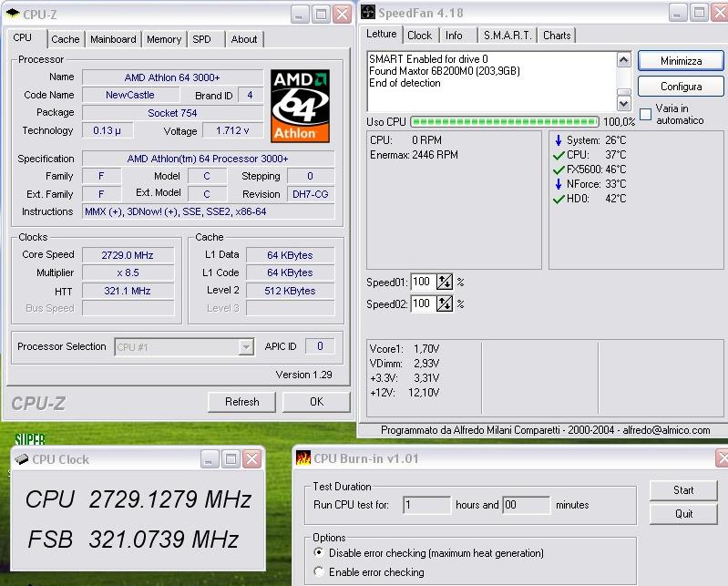Viewport: 728px width, 586px height.
Task: Quit the CPU Burn-in program
Action: (x=683, y=514)
